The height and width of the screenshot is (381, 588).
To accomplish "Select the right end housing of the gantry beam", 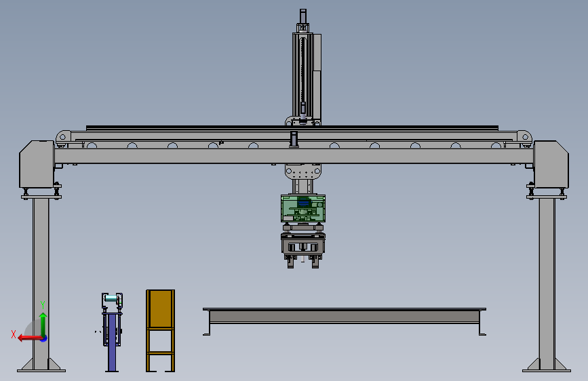I will coord(551,164).
